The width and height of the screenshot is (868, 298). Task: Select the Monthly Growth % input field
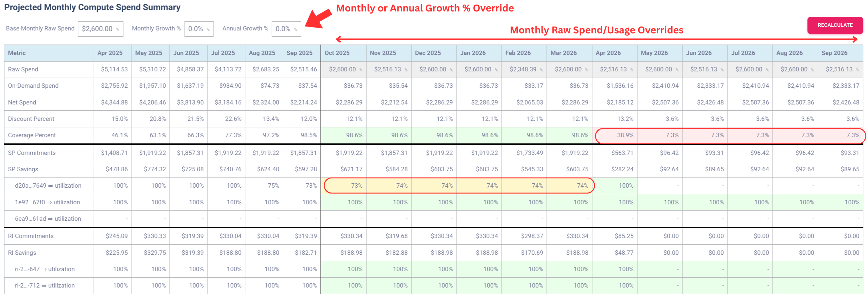(x=197, y=29)
